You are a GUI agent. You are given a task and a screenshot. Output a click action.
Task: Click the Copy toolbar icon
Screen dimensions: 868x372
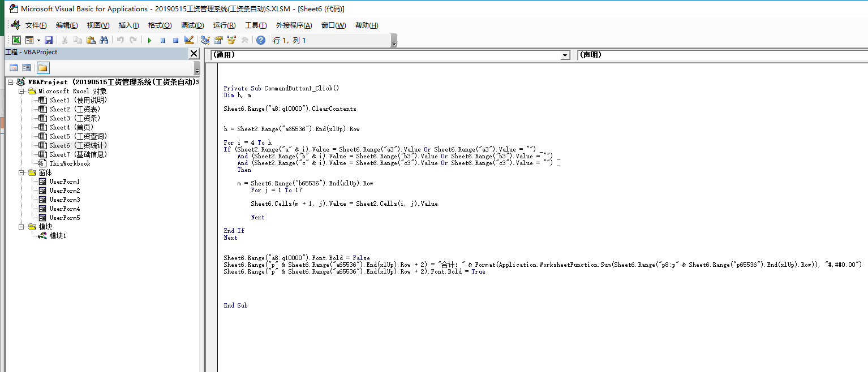click(x=78, y=40)
